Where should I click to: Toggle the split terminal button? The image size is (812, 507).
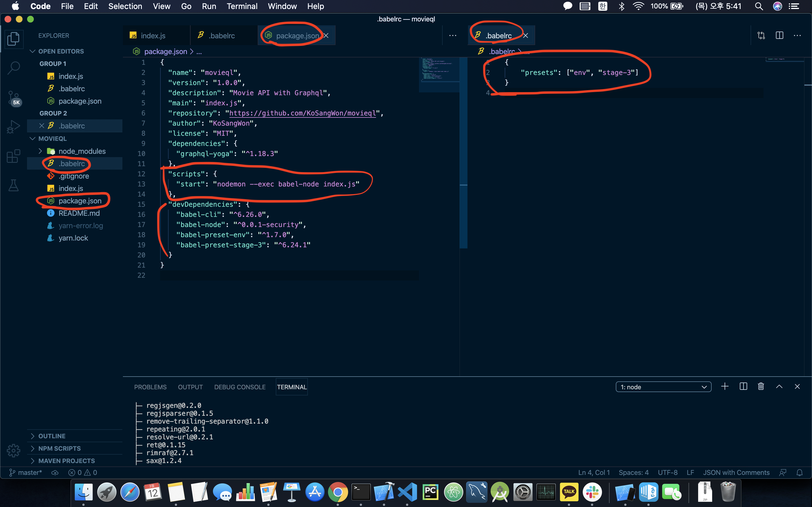[743, 387]
